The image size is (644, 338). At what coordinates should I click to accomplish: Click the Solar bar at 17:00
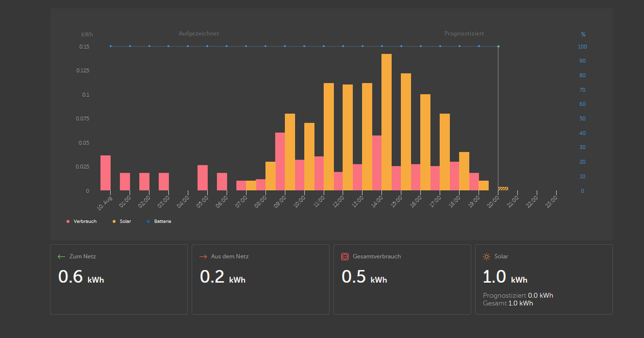(445, 152)
